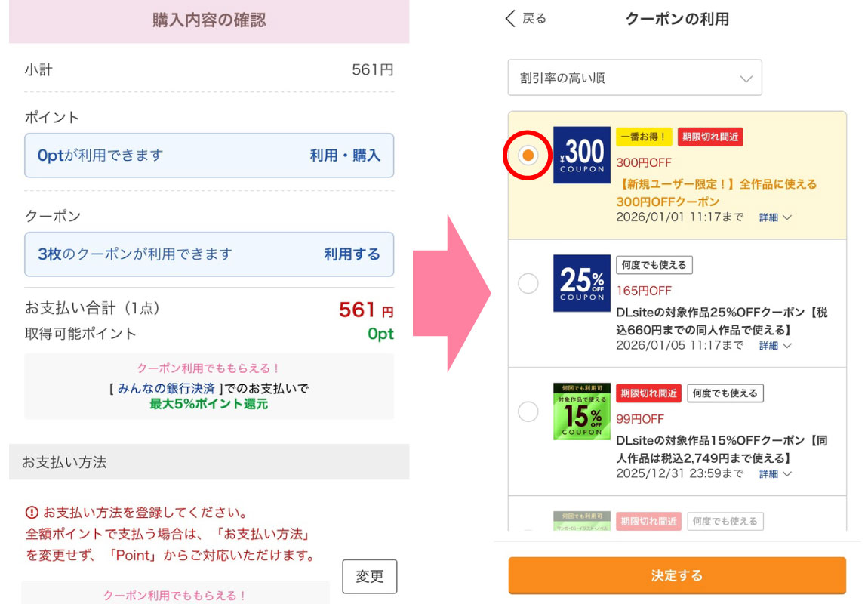This screenshot has width=868, height=604.
Task: Select the 25%OFF coupon radio button
Action: coord(528,283)
